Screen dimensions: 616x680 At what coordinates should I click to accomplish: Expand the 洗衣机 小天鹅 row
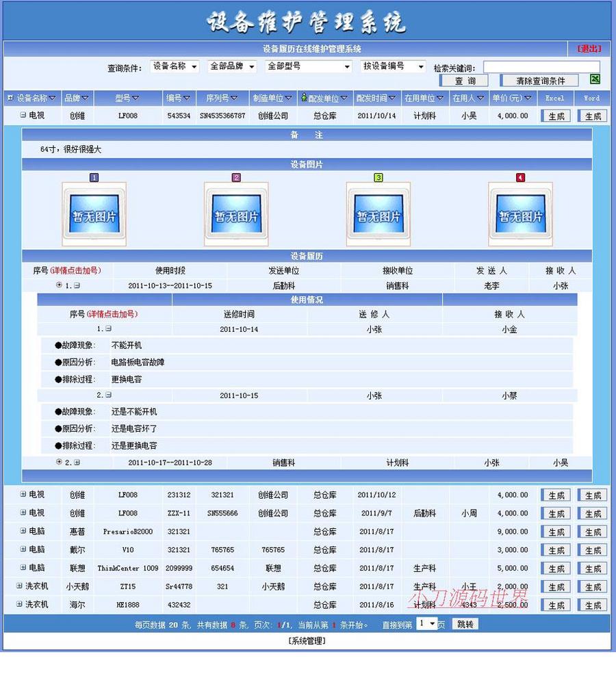coord(19,586)
